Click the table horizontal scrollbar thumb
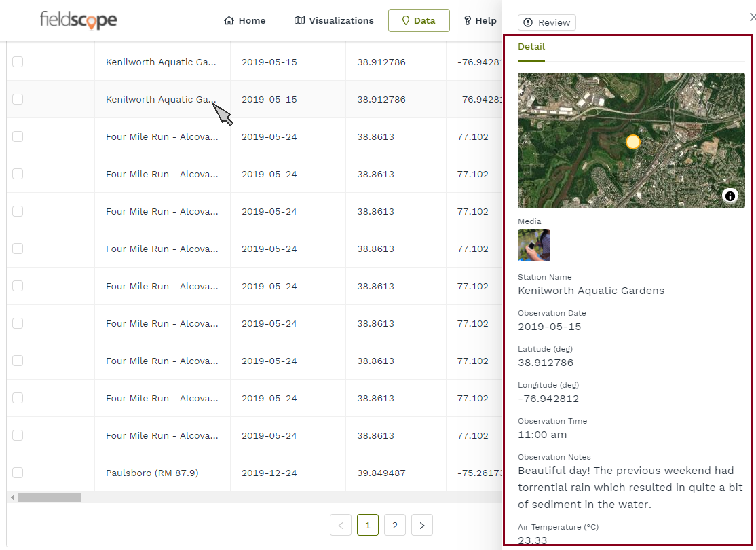Screen dimensions: 756x550 click(50, 497)
